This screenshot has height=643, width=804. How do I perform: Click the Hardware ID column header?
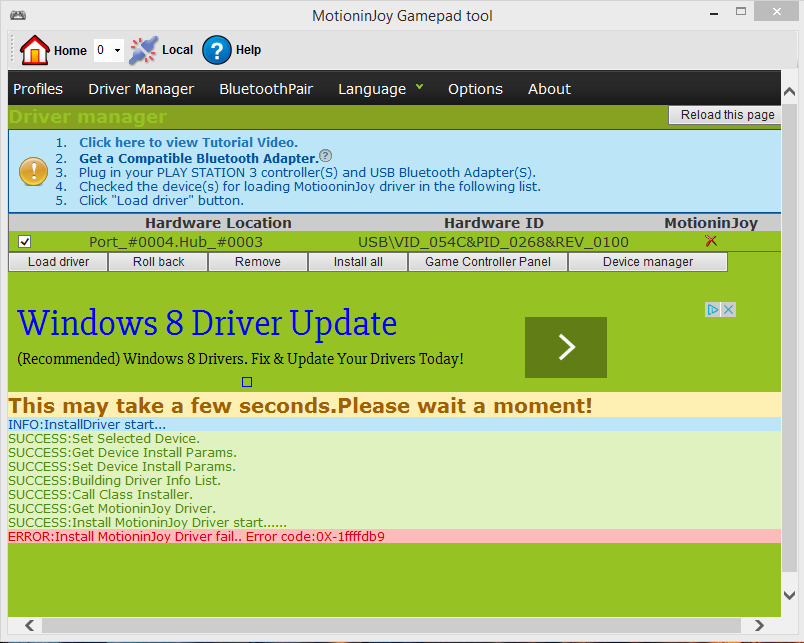point(494,223)
